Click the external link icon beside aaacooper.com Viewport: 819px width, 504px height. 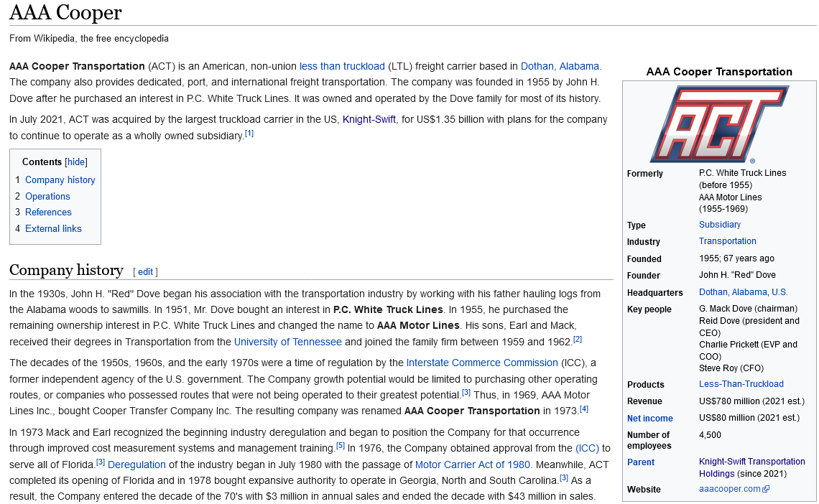767,490
